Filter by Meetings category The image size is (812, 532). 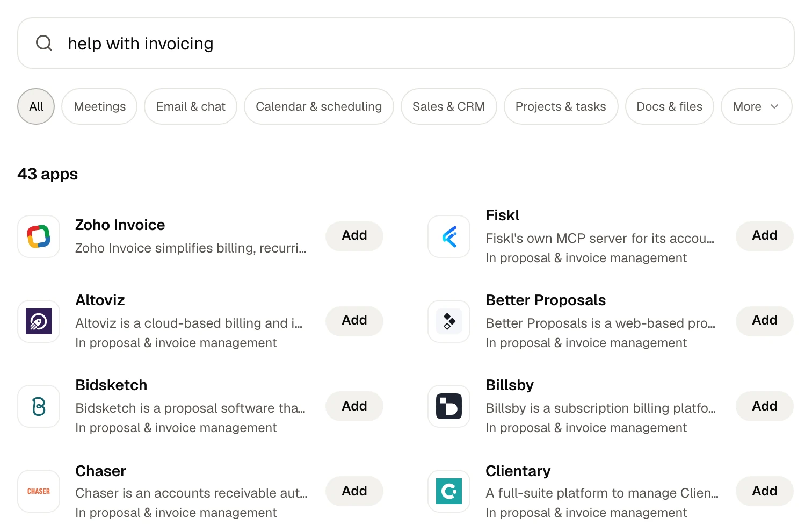[x=99, y=106]
